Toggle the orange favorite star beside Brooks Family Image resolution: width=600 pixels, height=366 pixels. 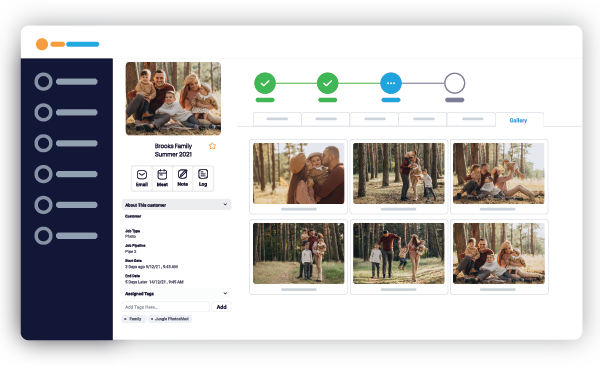pos(212,146)
